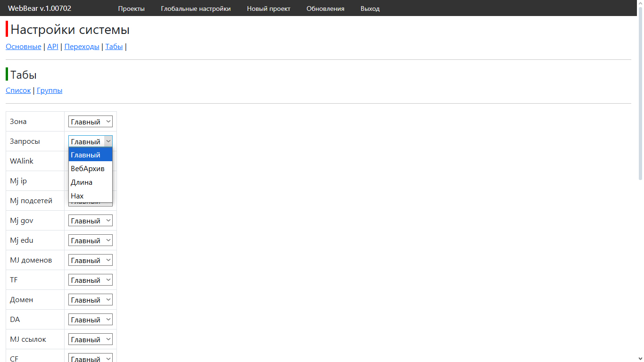Choose Длина from the dropdown list
Screen dimensions: 644x362
[x=82, y=182]
